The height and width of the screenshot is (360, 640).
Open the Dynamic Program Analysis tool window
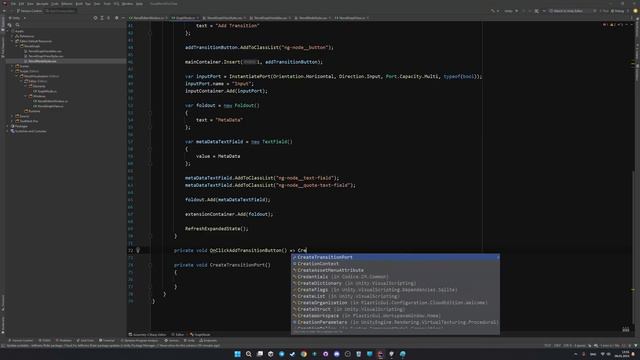pos(140,340)
